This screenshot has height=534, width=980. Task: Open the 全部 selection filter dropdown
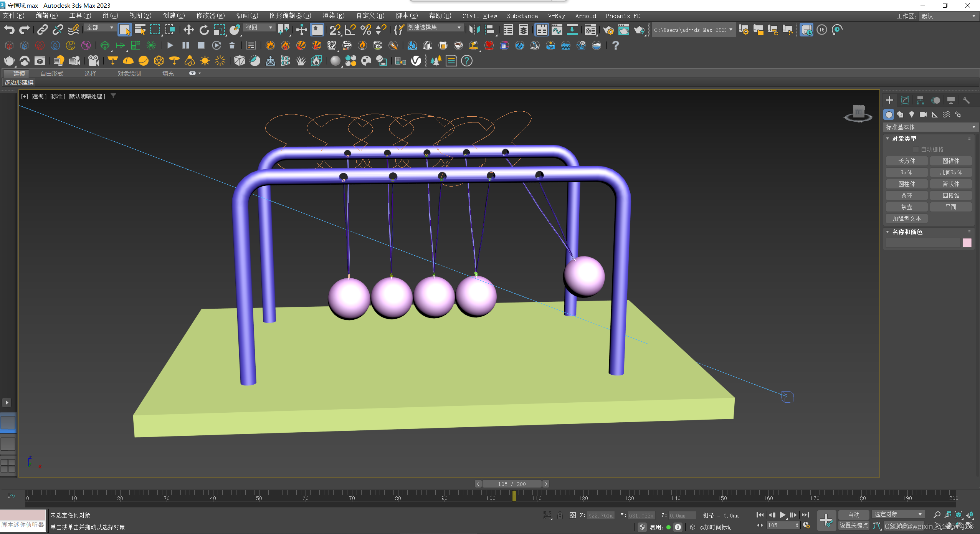(x=100, y=28)
